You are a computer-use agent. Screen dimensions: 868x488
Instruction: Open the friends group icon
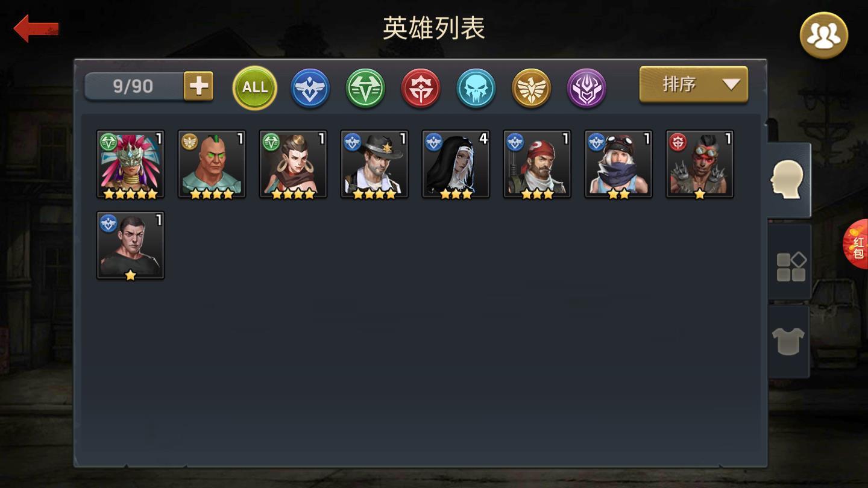click(823, 36)
